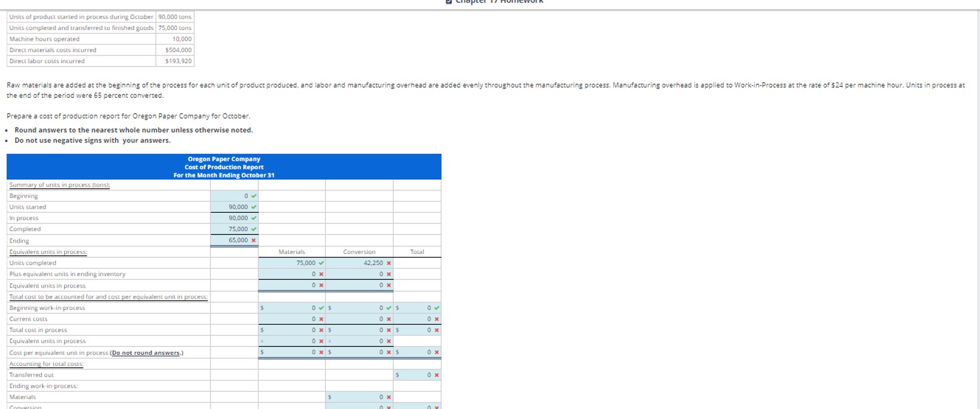The image size is (980, 409).
Task: Edit Beginning work-in-process Conversion cost field
Action: (359, 308)
